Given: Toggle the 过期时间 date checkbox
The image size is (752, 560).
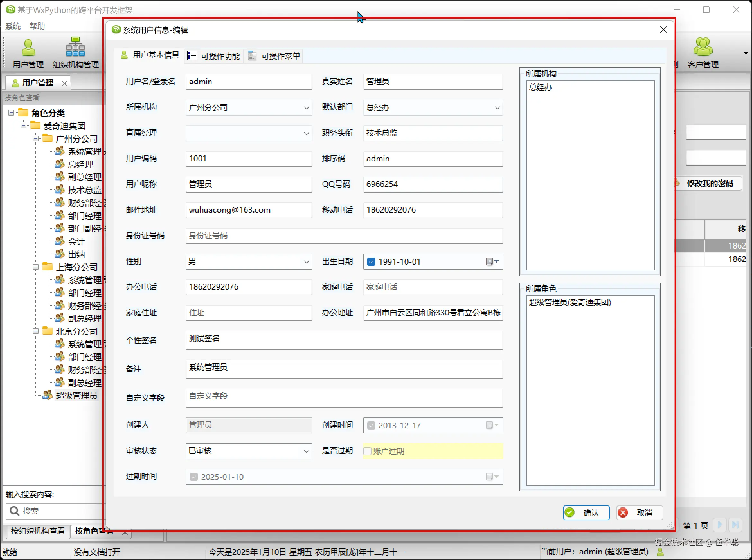Looking at the screenshot, I should 194,477.
